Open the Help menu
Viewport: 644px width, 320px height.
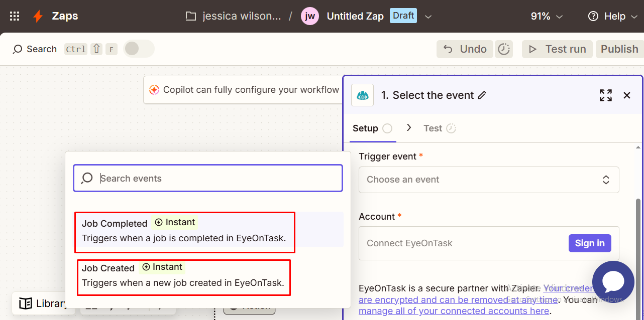coord(607,16)
